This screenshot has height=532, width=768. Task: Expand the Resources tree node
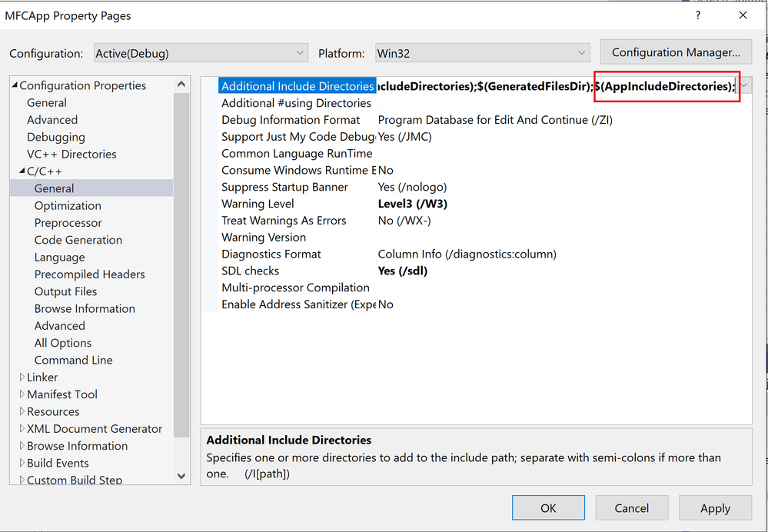point(22,411)
